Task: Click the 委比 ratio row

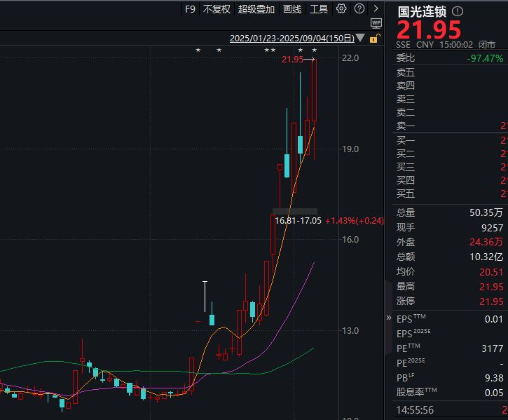Action: click(450, 58)
